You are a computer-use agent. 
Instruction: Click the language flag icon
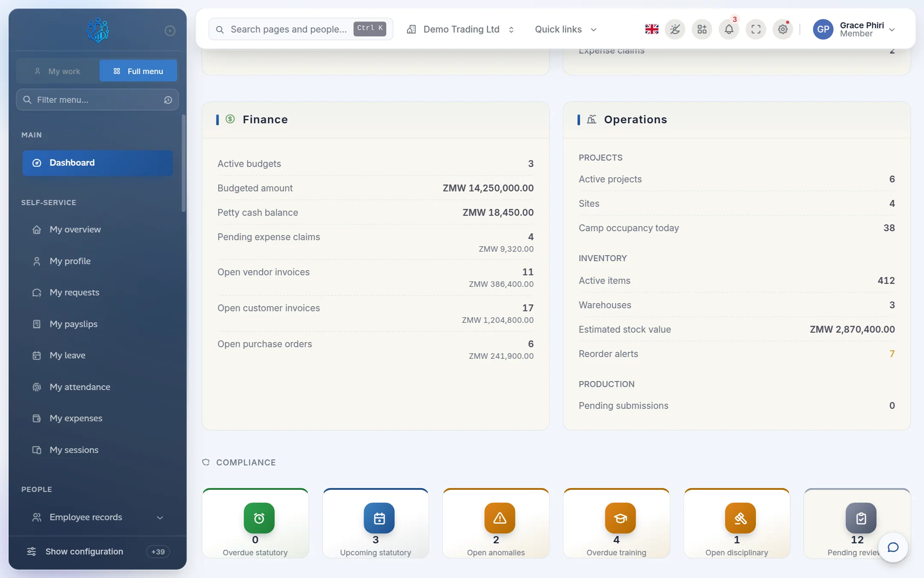(652, 29)
